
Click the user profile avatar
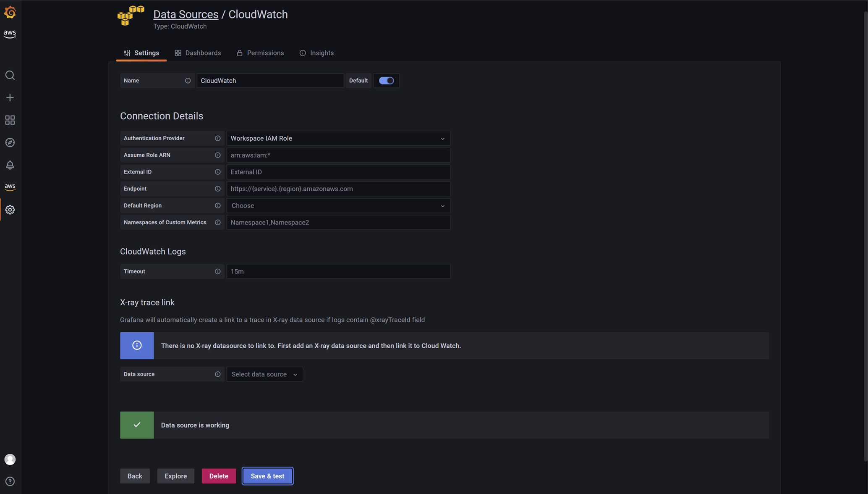point(10,459)
